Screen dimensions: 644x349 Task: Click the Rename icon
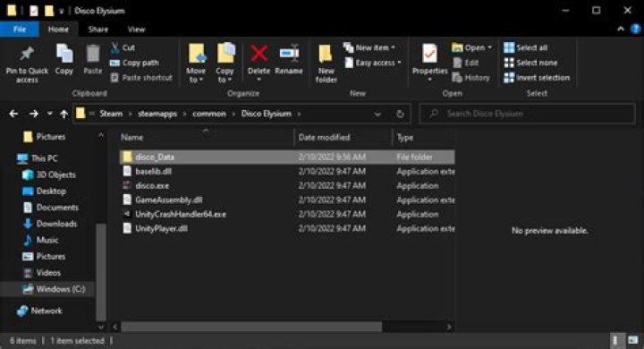(289, 54)
